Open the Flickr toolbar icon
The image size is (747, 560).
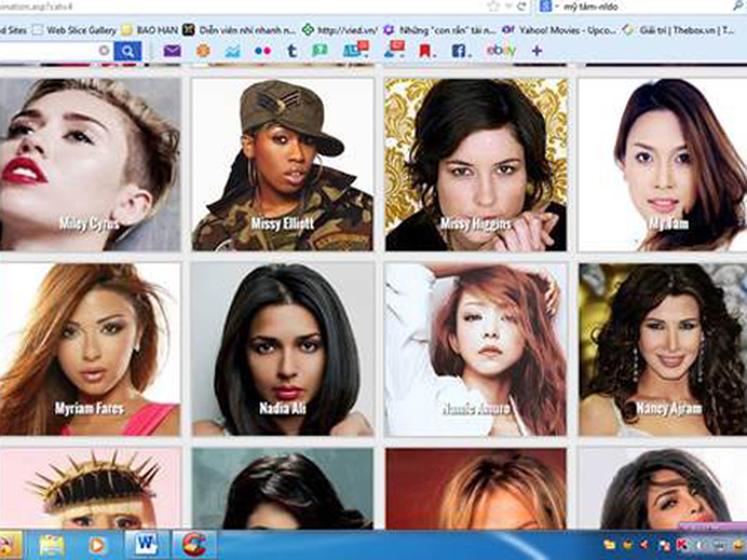[263, 51]
